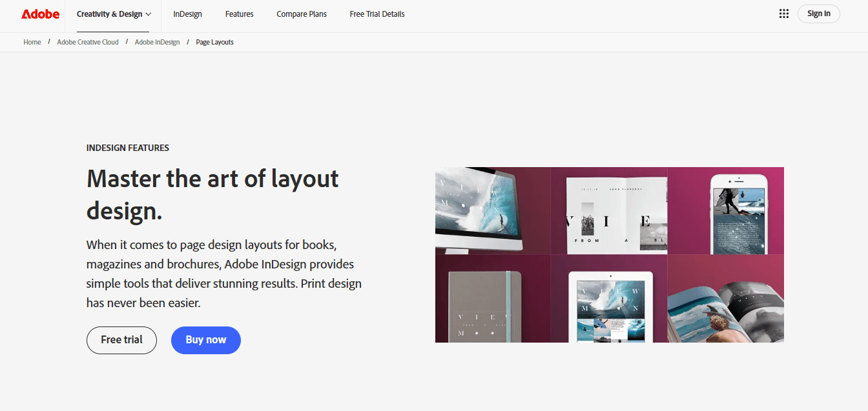868x411 pixels.
Task: Click the Master the art of layout heading
Action: click(212, 194)
